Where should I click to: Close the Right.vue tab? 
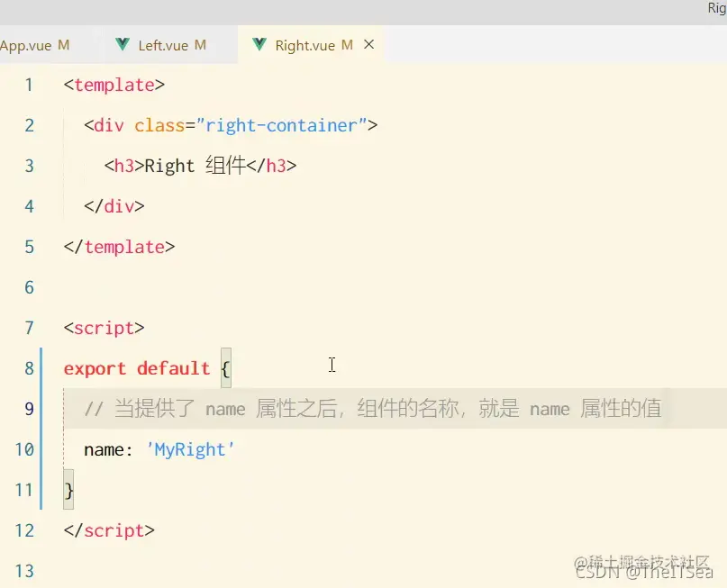tap(369, 44)
